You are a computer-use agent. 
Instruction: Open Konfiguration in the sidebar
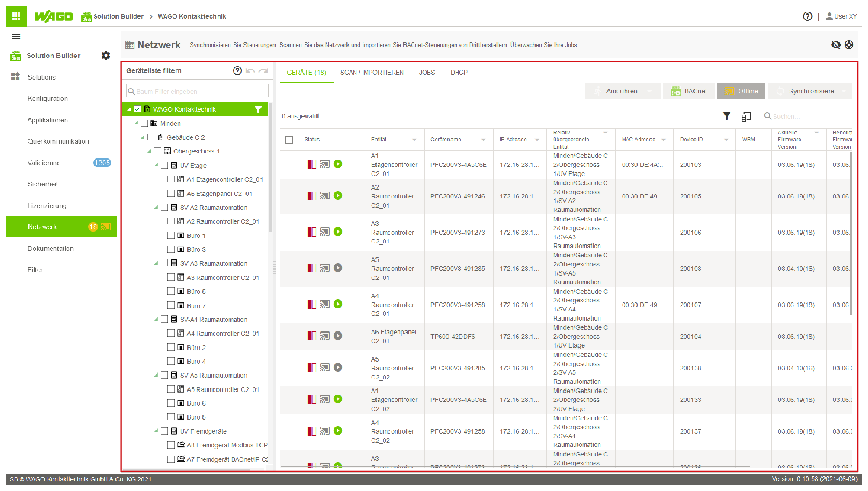(x=48, y=98)
